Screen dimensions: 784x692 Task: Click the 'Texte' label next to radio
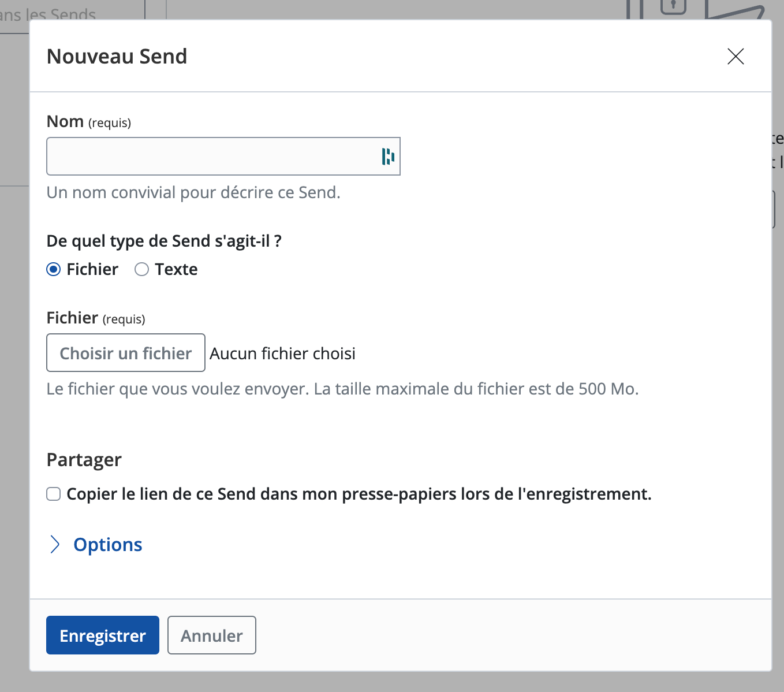[x=176, y=269]
